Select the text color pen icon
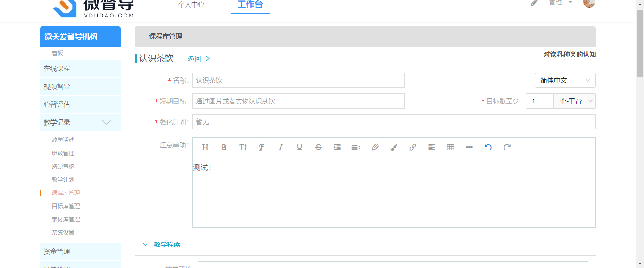644x268 pixels. [375, 147]
